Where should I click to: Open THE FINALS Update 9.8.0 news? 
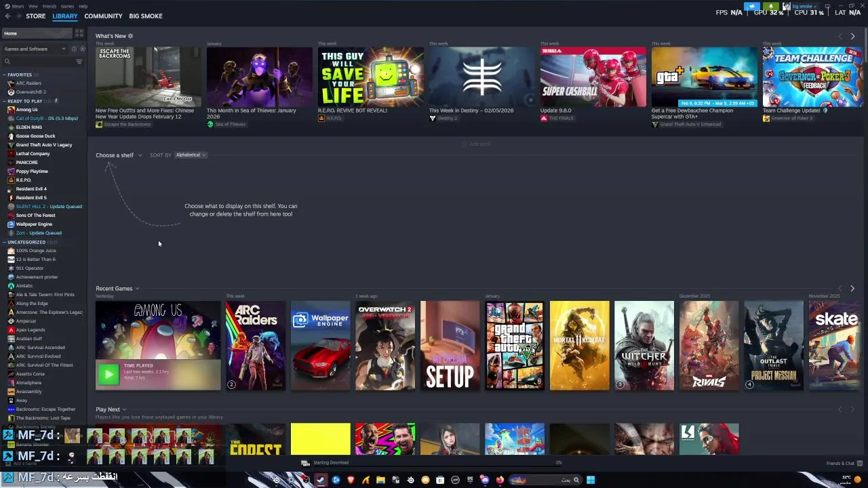tap(593, 77)
